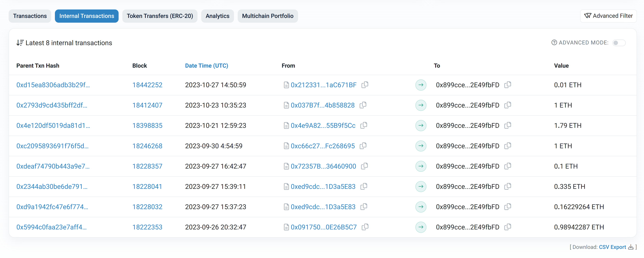Select the value 0.98942287 ETH
The height and width of the screenshot is (258, 644).
coord(579,227)
